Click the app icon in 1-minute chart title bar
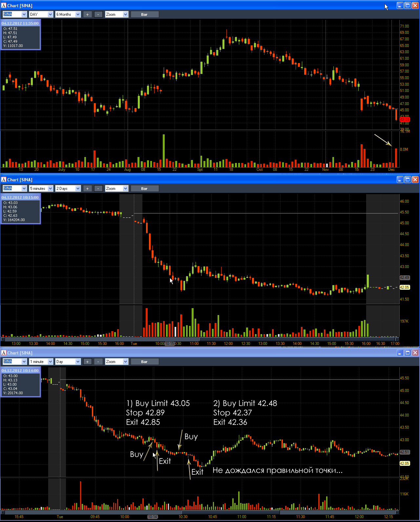This screenshot has height=522, width=420. 4,353
